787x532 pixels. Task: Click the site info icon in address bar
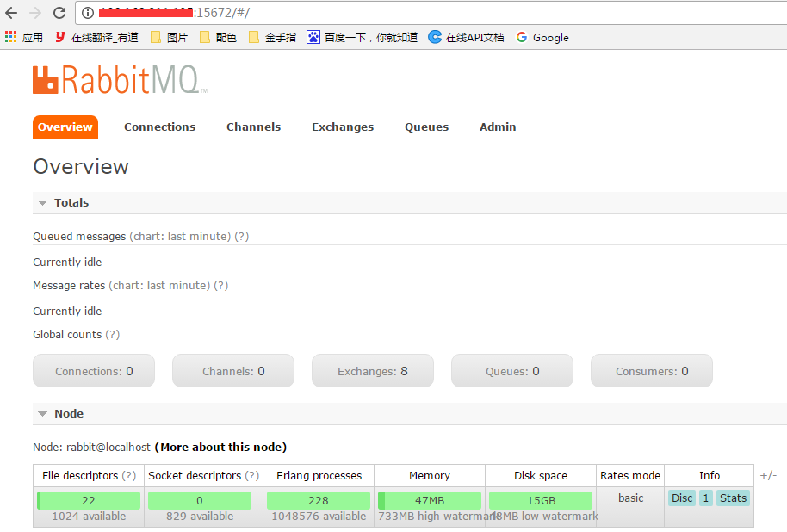(x=88, y=13)
